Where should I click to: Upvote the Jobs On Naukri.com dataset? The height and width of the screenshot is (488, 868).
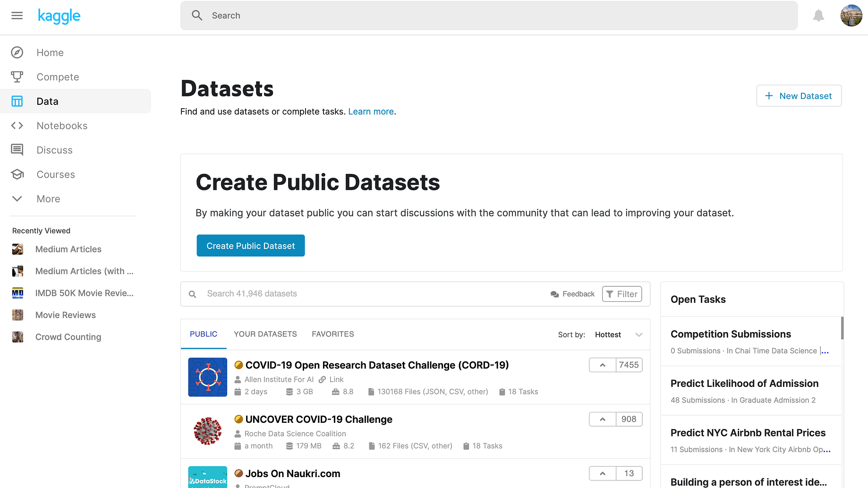pos(603,473)
